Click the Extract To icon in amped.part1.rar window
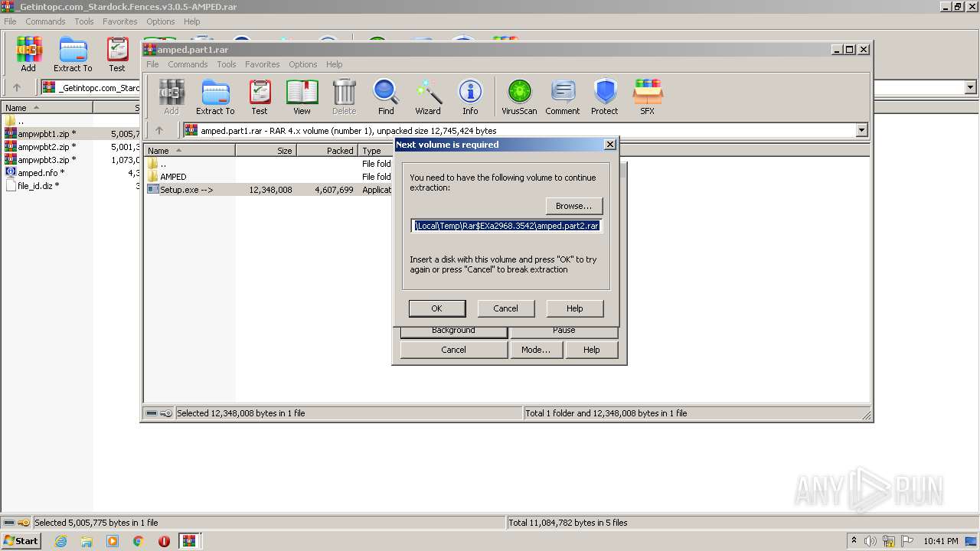 tap(215, 97)
